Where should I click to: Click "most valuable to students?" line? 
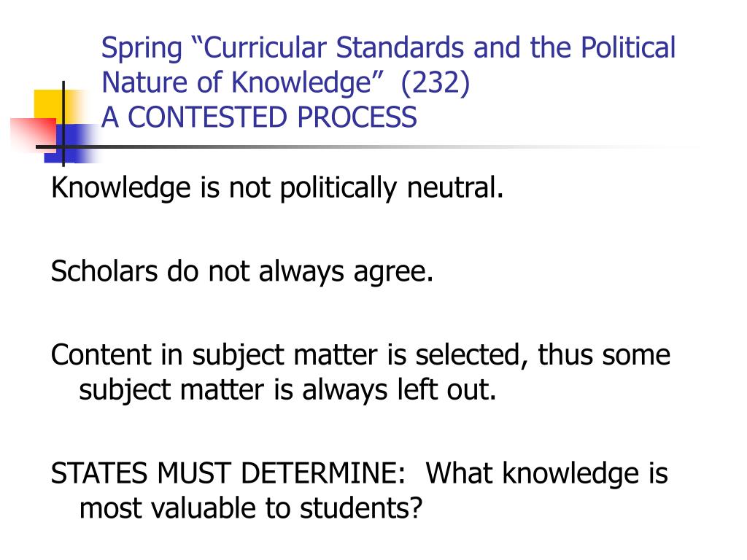251,508
